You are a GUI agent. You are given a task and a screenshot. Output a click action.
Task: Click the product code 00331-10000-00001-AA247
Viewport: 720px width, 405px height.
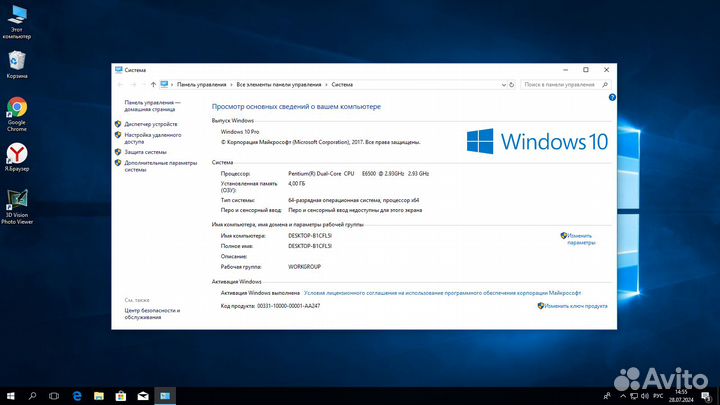coord(288,306)
